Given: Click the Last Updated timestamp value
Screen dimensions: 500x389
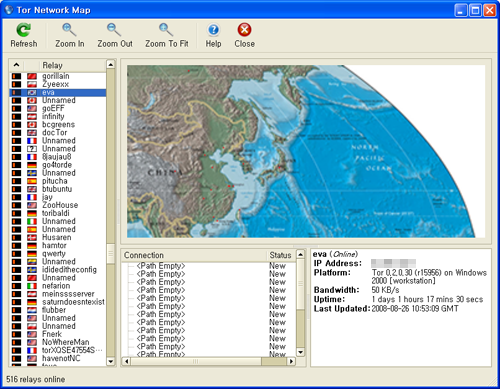Looking at the screenshot, I should [x=415, y=309].
